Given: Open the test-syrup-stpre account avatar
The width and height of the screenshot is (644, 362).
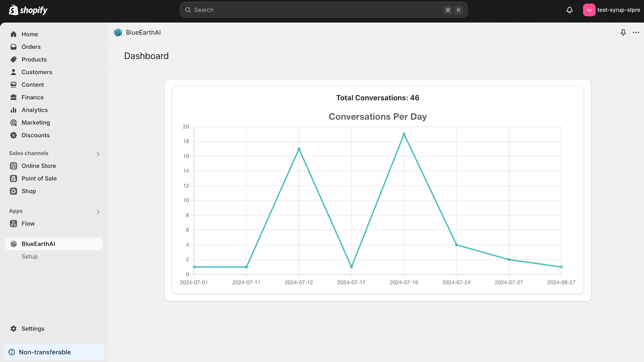Looking at the screenshot, I should point(589,10).
